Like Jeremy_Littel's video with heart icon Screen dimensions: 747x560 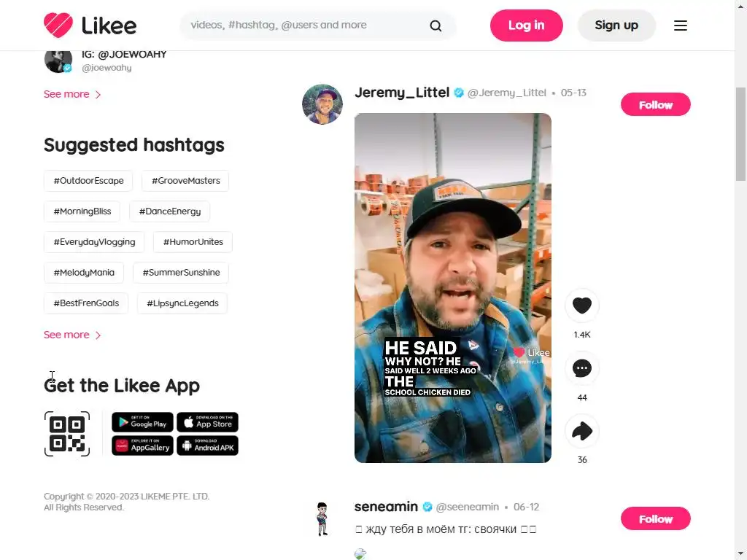click(581, 306)
